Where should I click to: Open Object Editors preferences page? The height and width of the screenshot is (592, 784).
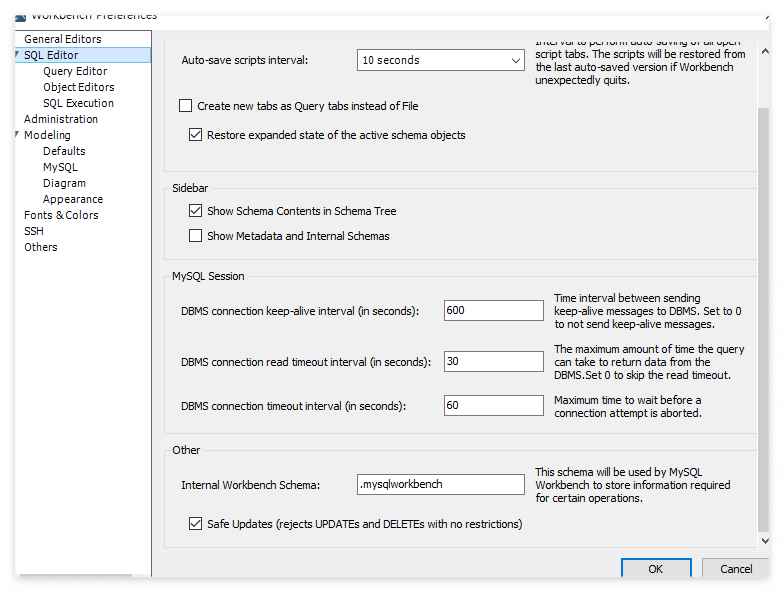[x=78, y=87]
